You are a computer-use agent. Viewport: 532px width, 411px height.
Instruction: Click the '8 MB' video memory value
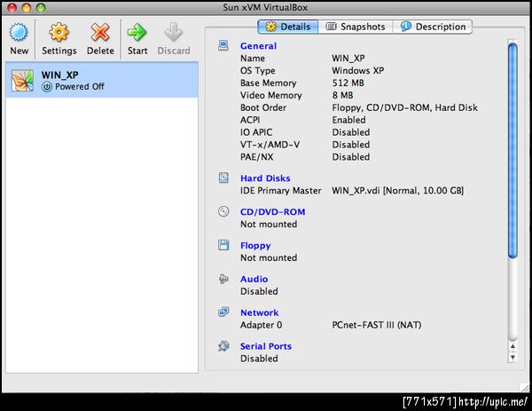[342, 95]
